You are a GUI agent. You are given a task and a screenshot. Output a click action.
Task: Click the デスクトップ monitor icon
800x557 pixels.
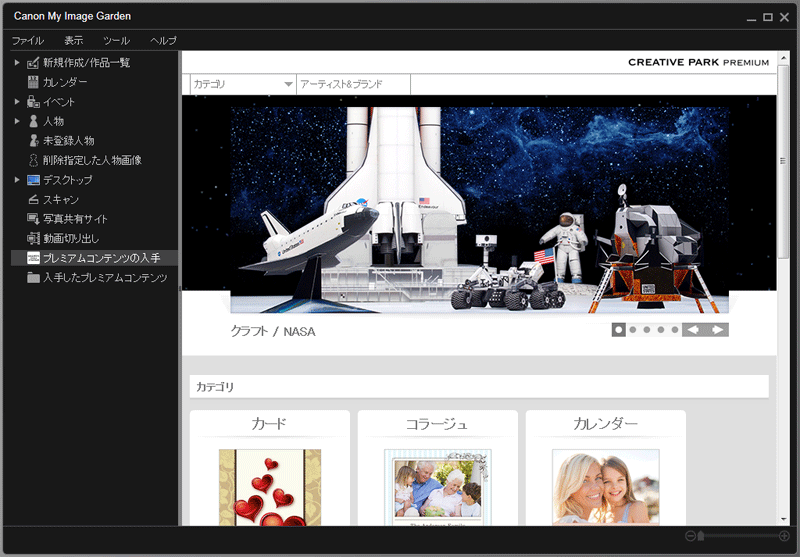coord(33,180)
